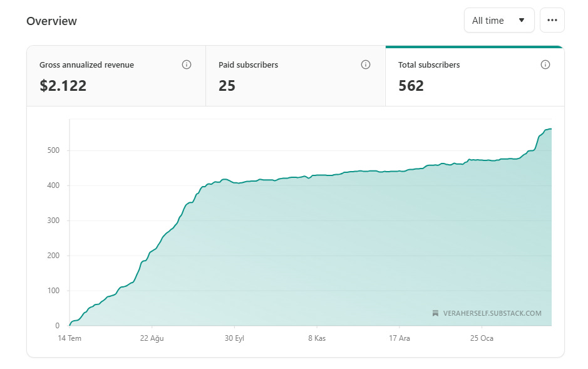Viewport: 588px width, 369px height.
Task: Click the 562 total subscribers value
Action: [x=411, y=86]
